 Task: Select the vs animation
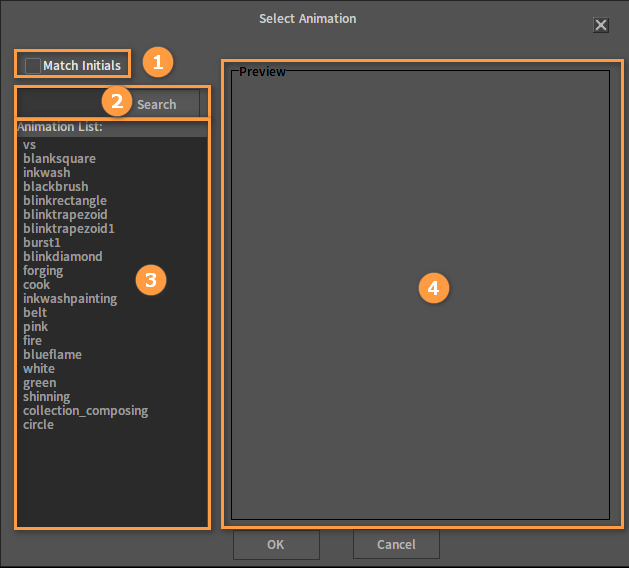tap(30, 145)
